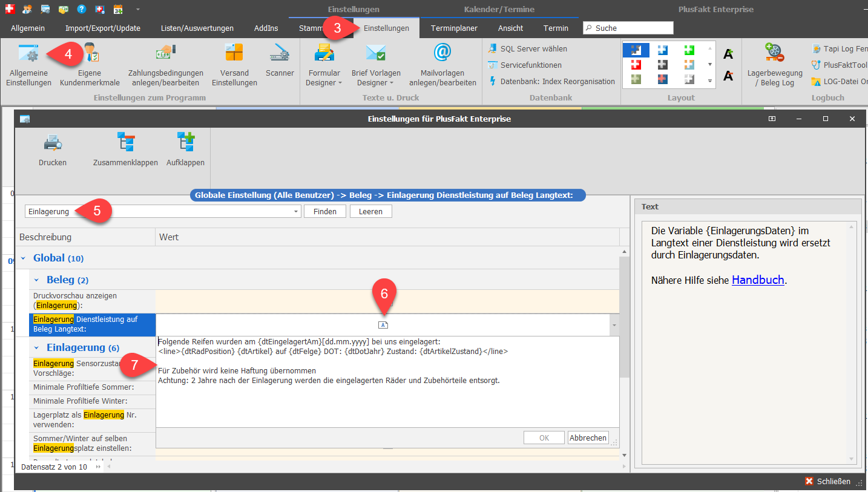
Task: Open LOG-Datei Ordner entry
Action: click(840, 81)
